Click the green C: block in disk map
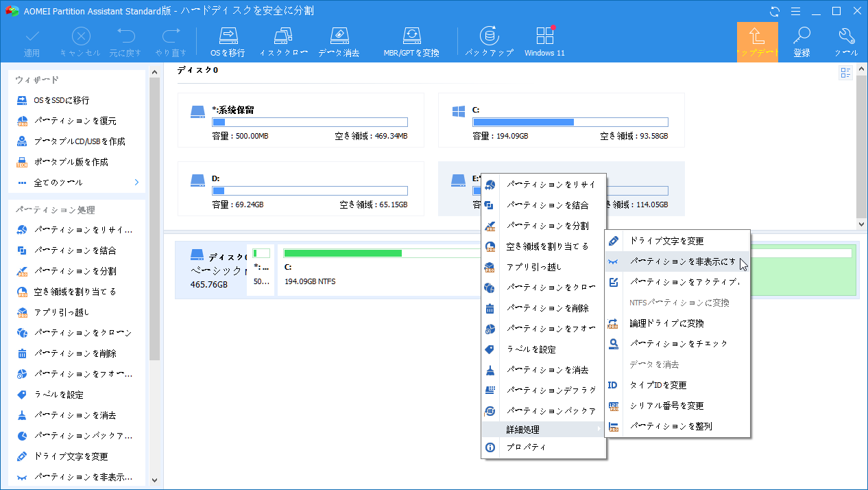 [343, 253]
